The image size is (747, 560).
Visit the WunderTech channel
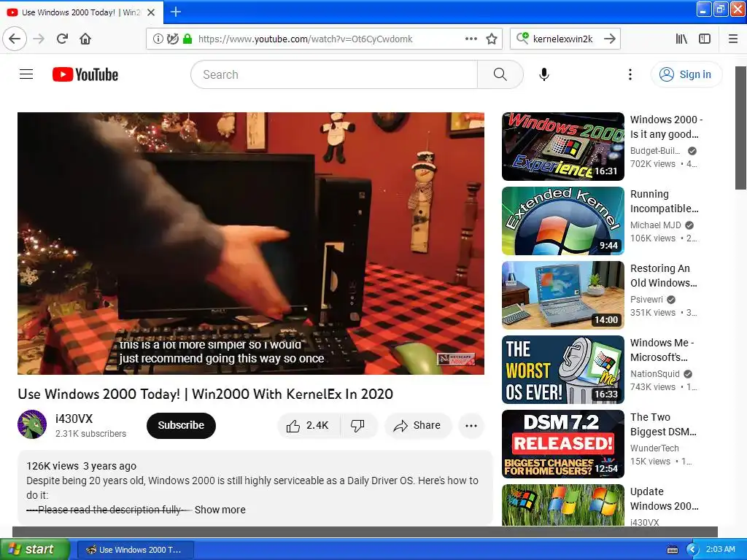tap(654, 448)
